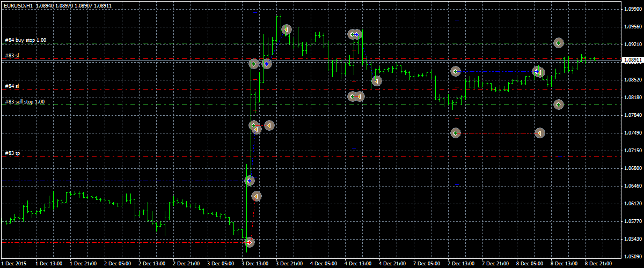Click the #83 sl level label
The image size is (644, 268).
point(12,56)
